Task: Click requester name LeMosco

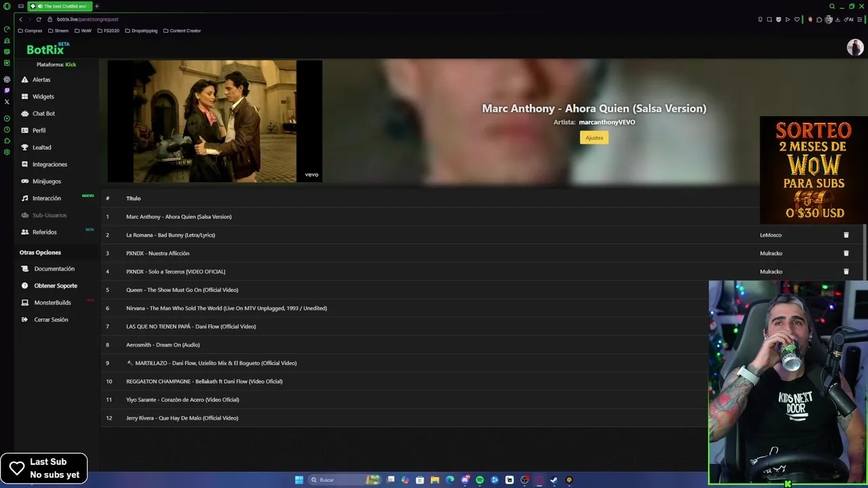Action: [x=770, y=235]
